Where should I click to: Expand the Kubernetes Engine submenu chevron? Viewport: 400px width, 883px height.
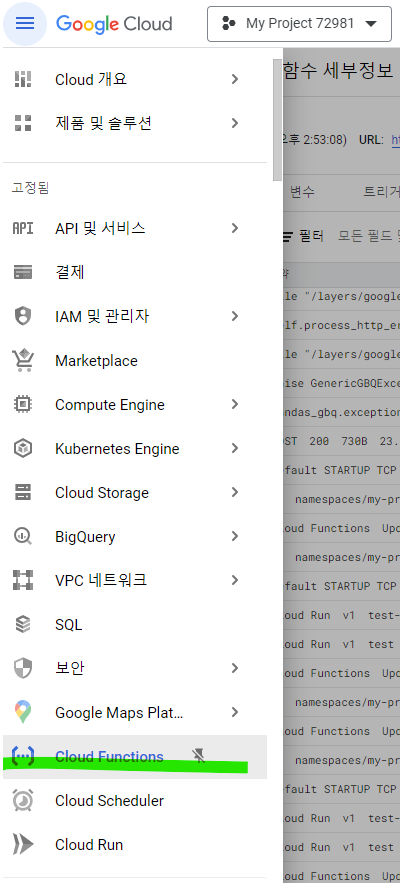(235, 448)
